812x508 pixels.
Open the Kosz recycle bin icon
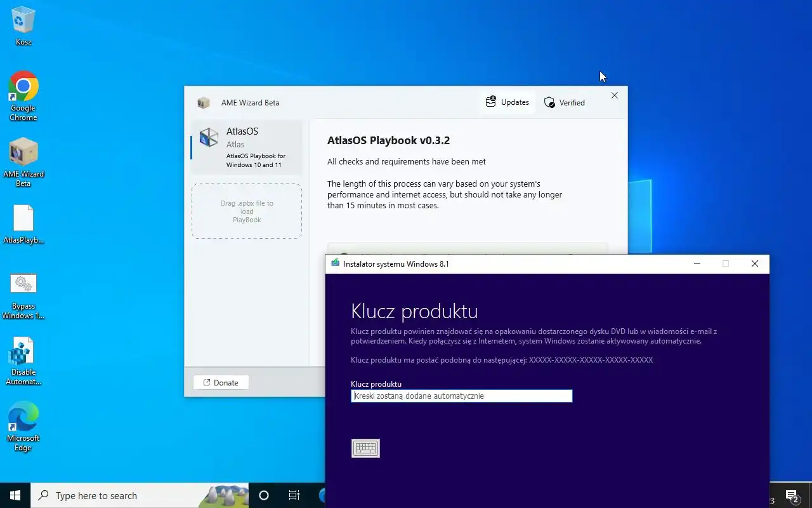click(x=23, y=26)
